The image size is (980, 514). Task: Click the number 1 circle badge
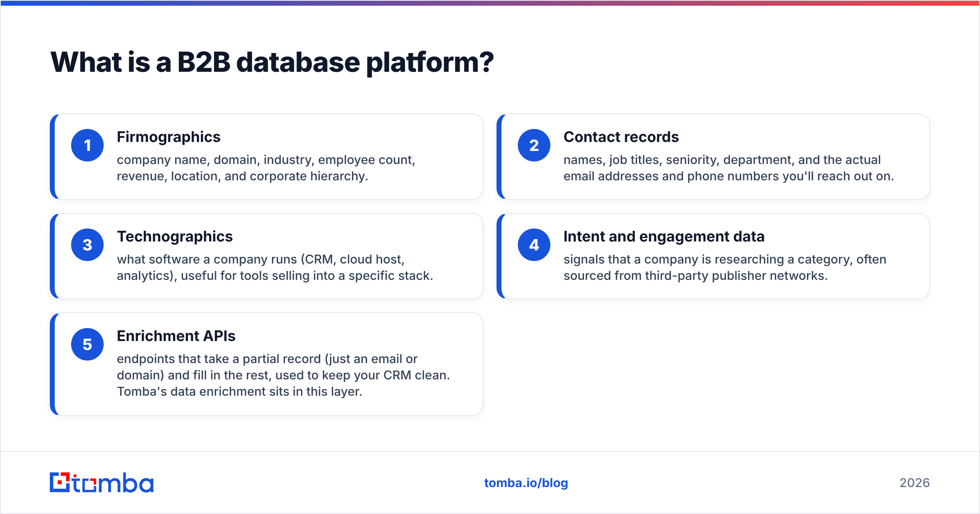pyautogui.click(x=87, y=145)
